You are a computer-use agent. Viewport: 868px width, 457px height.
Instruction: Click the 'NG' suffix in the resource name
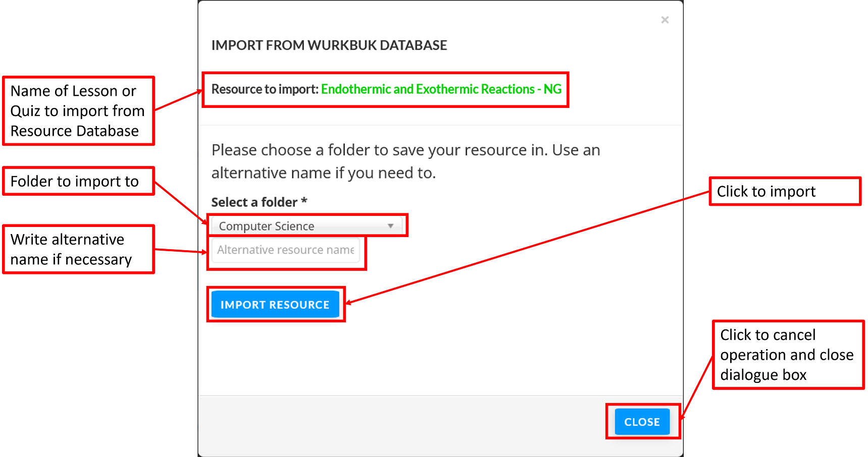[x=552, y=89]
